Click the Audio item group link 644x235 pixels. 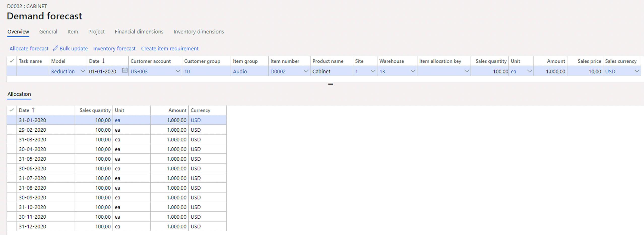(x=240, y=71)
